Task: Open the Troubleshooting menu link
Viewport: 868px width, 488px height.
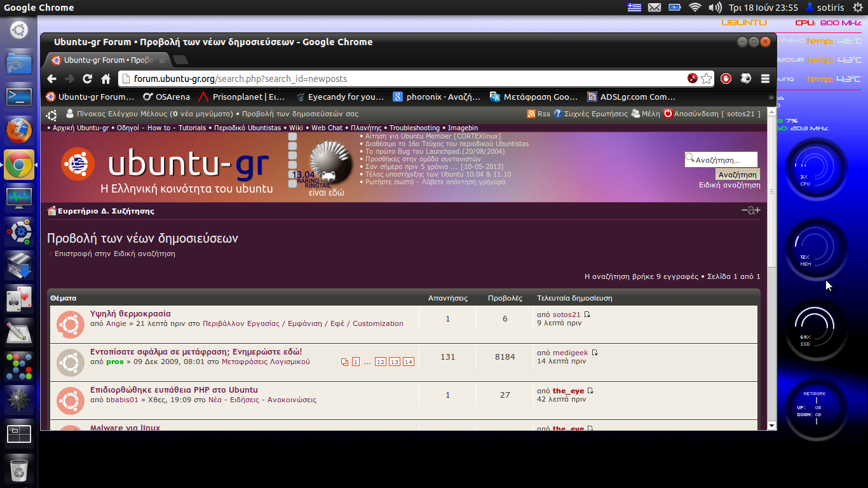Action: click(x=414, y=128)
